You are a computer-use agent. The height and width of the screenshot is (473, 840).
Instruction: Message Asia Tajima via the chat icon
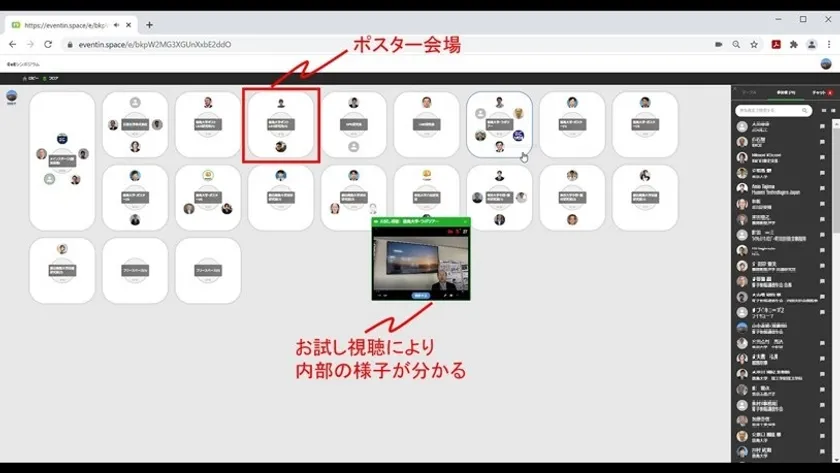[822, 189]
